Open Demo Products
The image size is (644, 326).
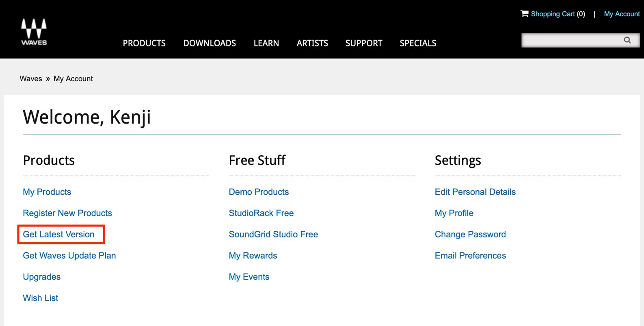tap(259, 192)
